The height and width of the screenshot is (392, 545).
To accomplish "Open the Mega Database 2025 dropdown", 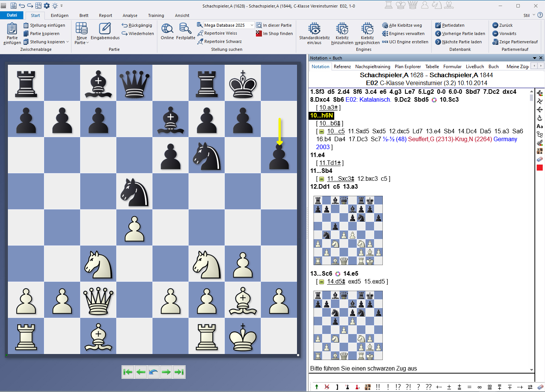I will [252, 25].
